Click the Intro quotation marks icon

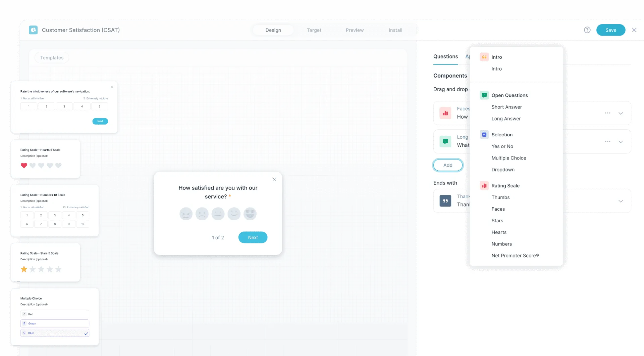(484, 57)
